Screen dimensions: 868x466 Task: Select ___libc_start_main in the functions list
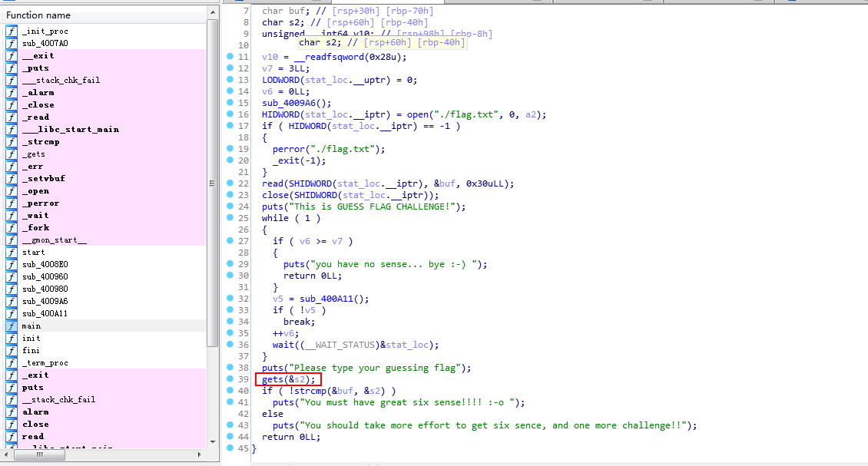click(71, 129)
